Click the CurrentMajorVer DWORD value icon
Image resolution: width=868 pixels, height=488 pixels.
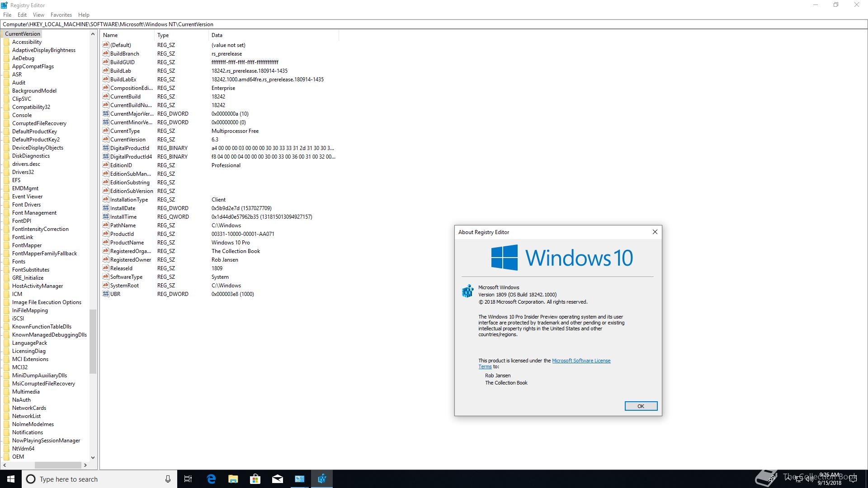click(106, 113)
